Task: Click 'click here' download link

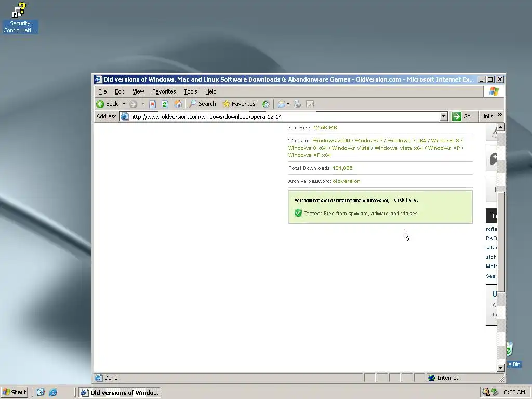Action: tap(406, 200)
